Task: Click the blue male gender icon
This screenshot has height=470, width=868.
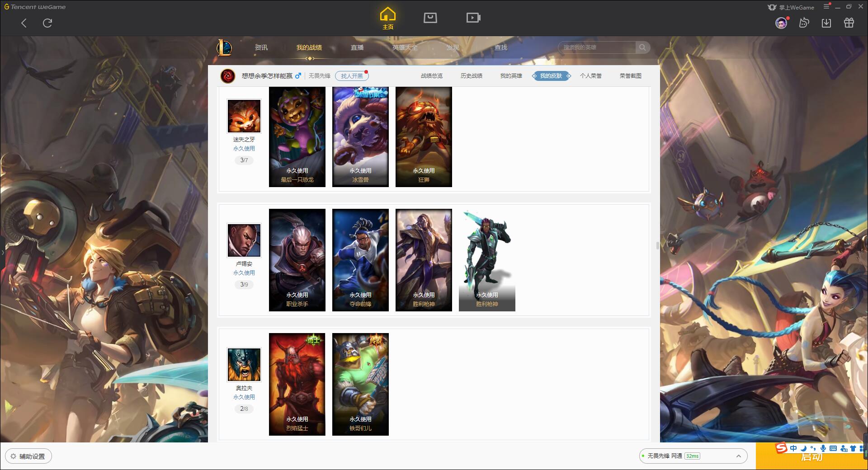Action: click(298, 76)
